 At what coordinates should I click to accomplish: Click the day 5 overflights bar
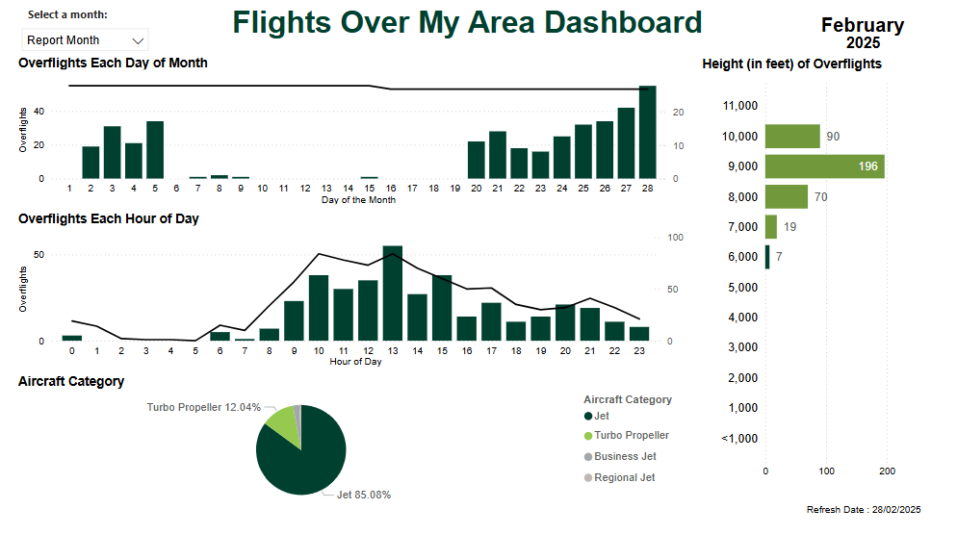(x=155, y=150)
